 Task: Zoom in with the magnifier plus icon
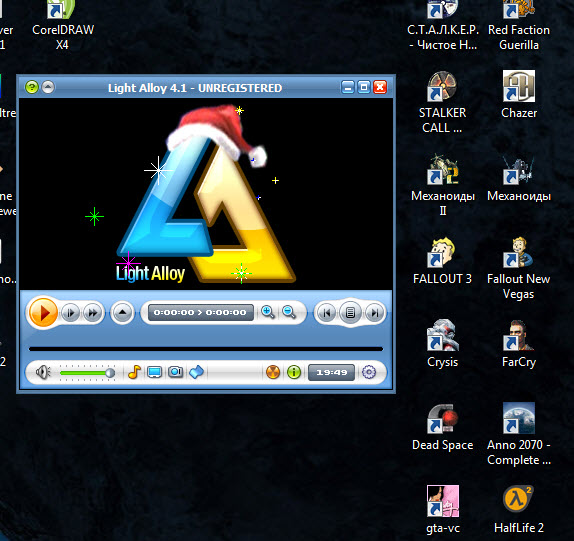[x=268, y=312]
